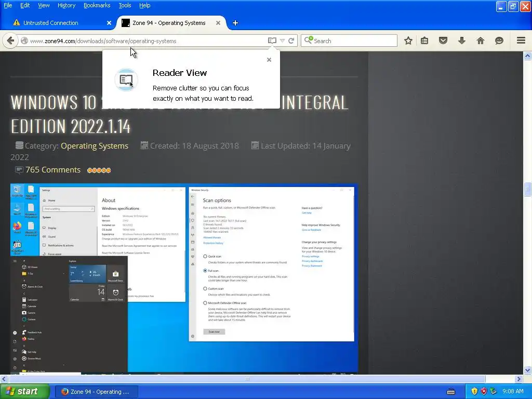Open the hamburger menu
Viewport: 532px width, 399px height.
pyautogui.click(x=521, y=41)
